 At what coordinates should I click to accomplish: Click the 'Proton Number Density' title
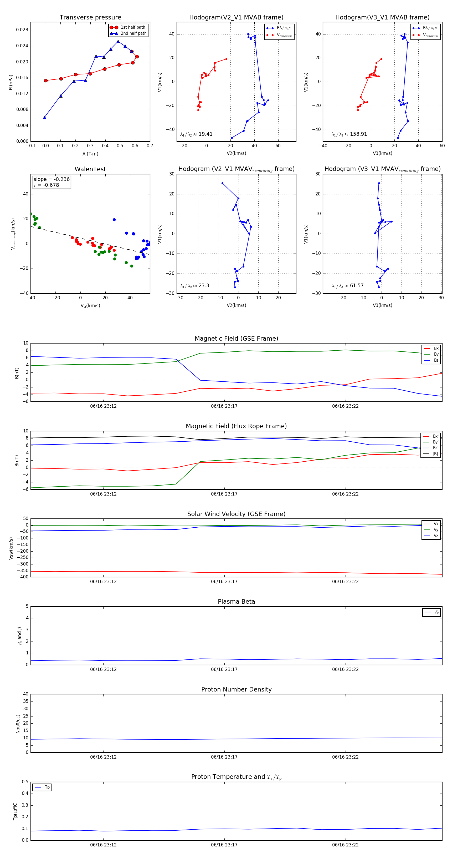(236, 689)
